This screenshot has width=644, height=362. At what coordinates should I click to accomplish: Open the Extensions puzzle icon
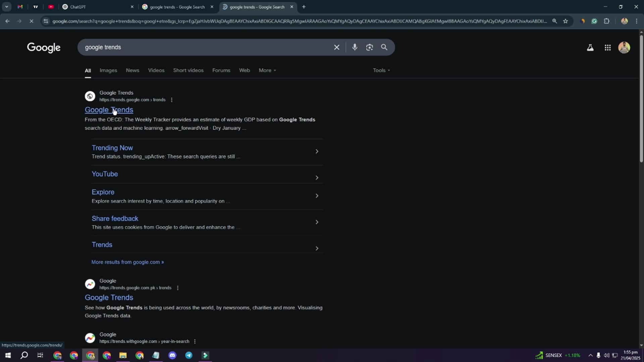point(606,21)
